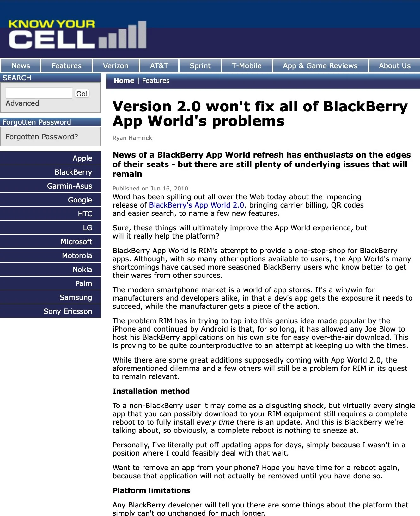Image resolution: width=420 pixels, height=516 pixels.
Task: Go to the Verizon section
Action: [116, 66]
